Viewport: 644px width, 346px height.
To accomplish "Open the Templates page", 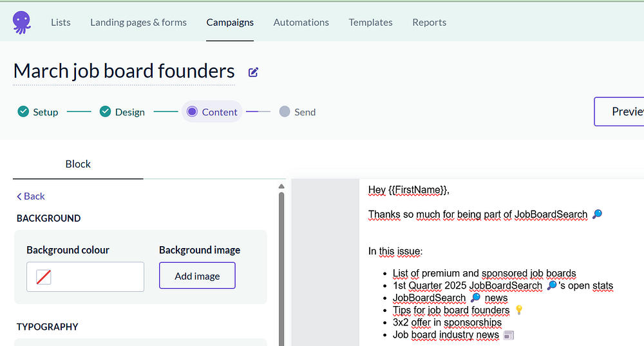I will click(370, 22).
